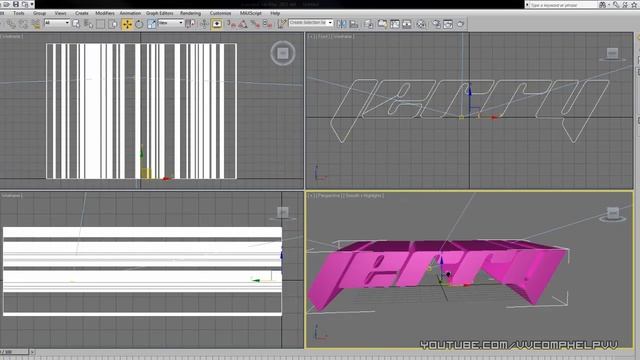Open the Modifiers menu
640x360 pixels.
pos(105,13)
